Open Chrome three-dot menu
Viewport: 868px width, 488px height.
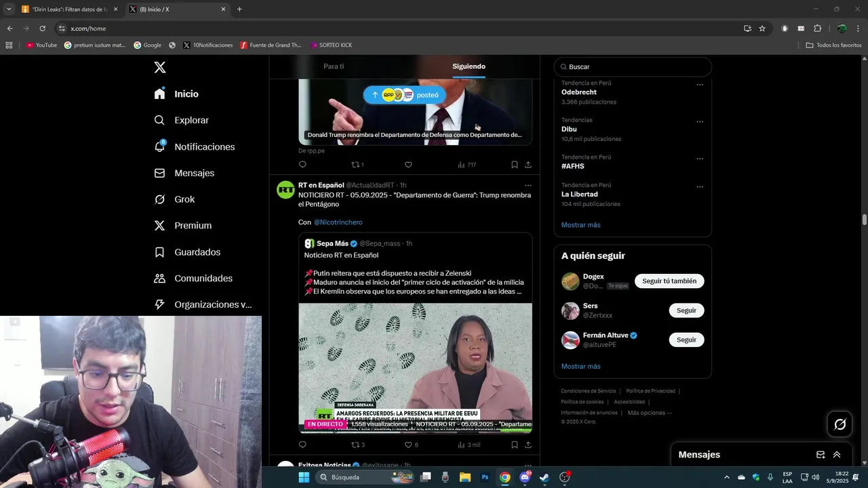(x=858, y=28)
